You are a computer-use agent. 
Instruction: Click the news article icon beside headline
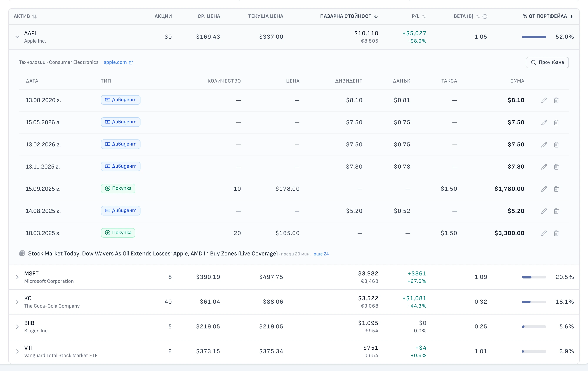22,253
